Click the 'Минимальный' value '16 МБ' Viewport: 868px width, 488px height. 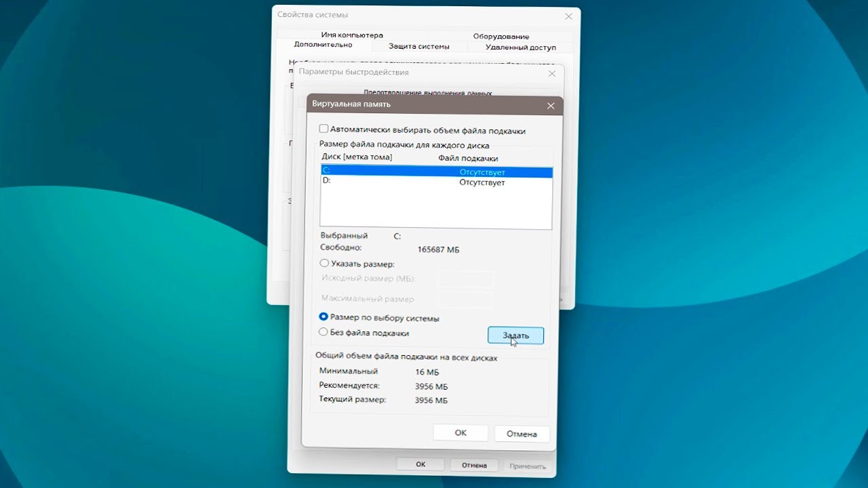[x=427, y=372]
